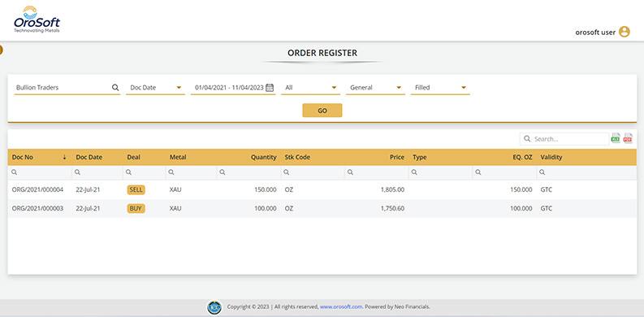
Task: Click the GO button
Action: click(322, 111)
